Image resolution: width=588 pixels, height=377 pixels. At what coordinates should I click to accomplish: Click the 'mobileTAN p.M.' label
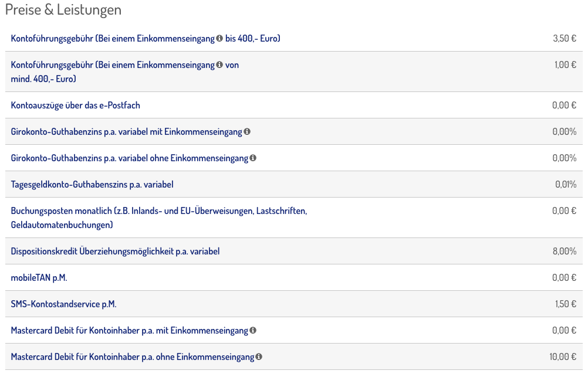coord(39,278)
